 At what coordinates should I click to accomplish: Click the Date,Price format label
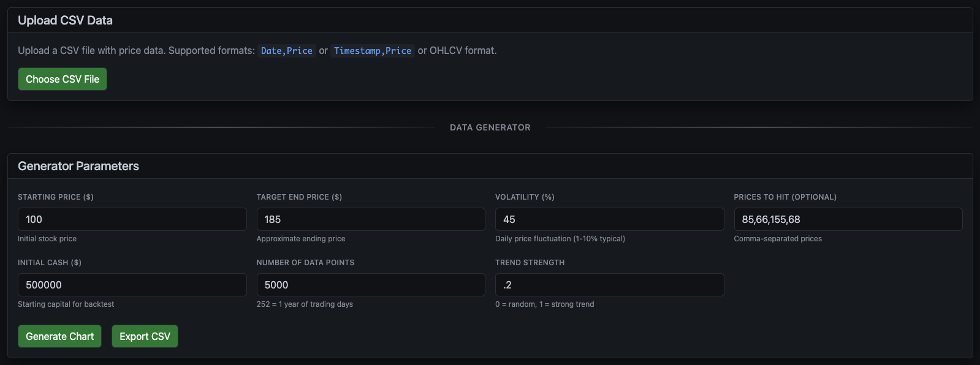pos(286,50)
